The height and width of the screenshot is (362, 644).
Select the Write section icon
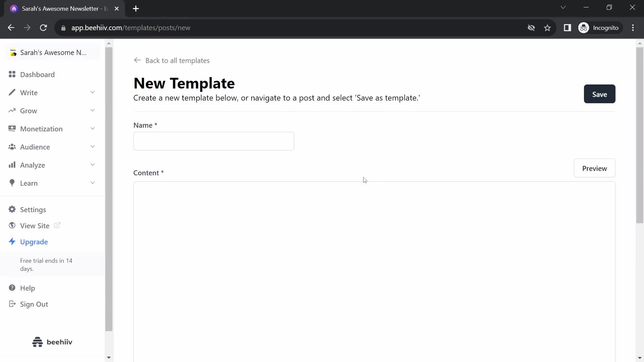(11, 93)
